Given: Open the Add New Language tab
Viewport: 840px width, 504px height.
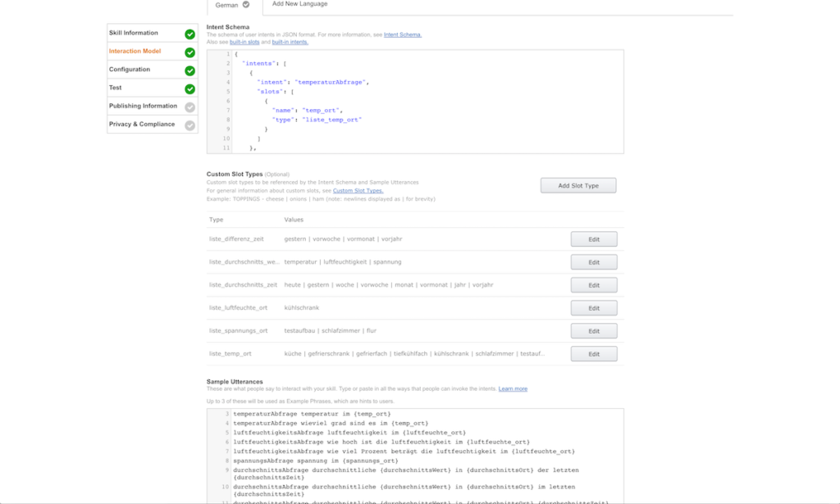Looking at the screenshot, I should point(298,3).
